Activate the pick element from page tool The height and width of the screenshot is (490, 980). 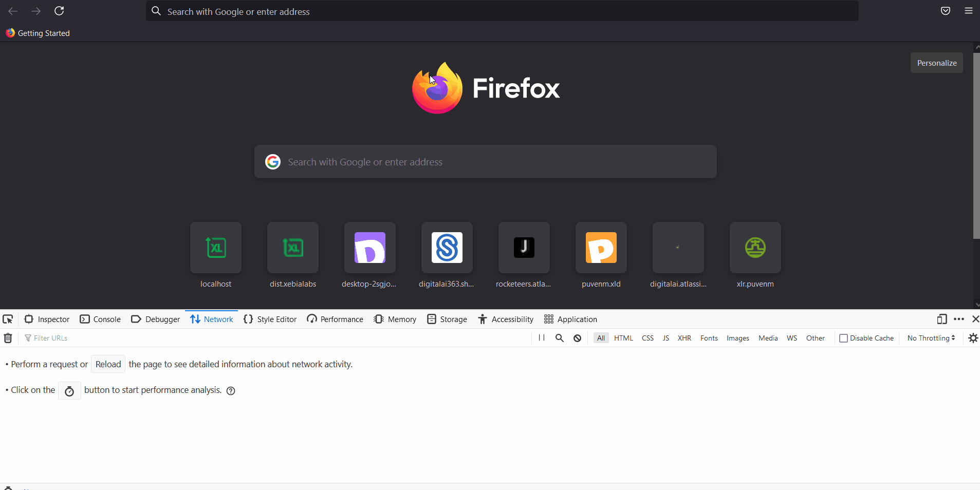point(8,319)
